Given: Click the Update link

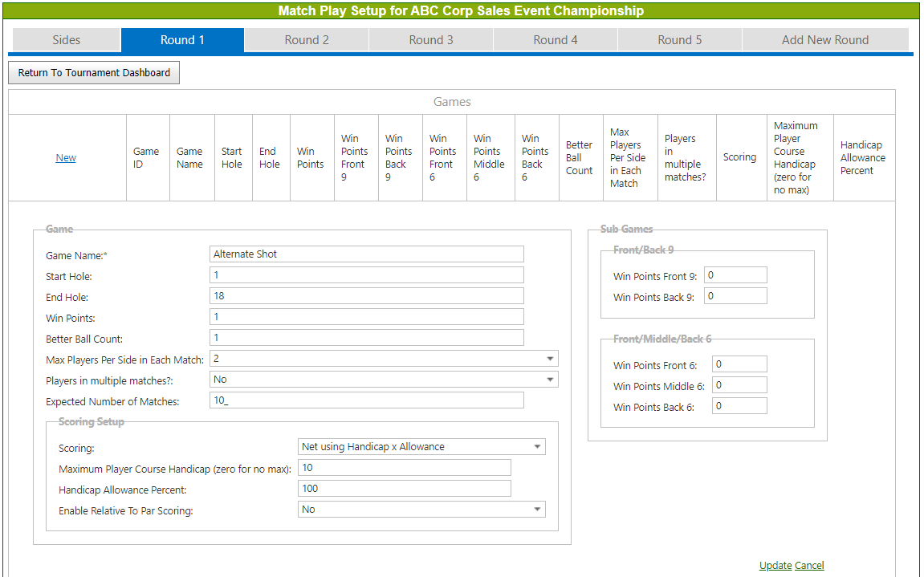Looking at the screenshot, I should coord(775,566).
